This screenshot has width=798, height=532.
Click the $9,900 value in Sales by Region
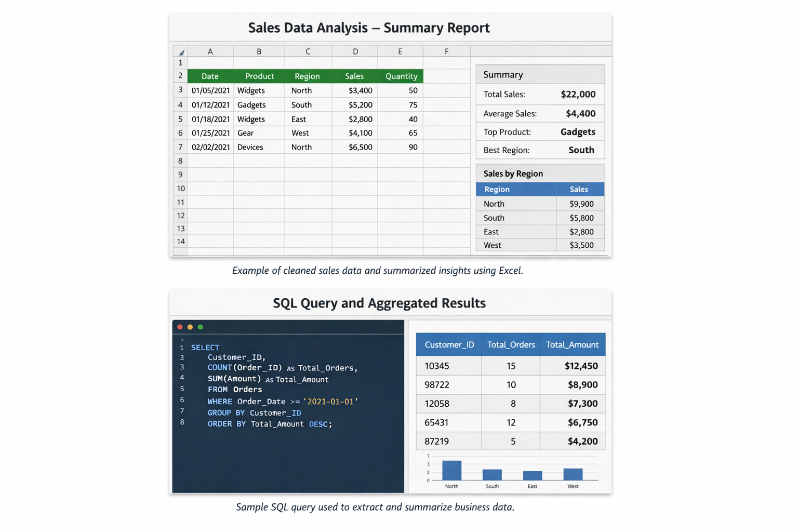point(581,204)
